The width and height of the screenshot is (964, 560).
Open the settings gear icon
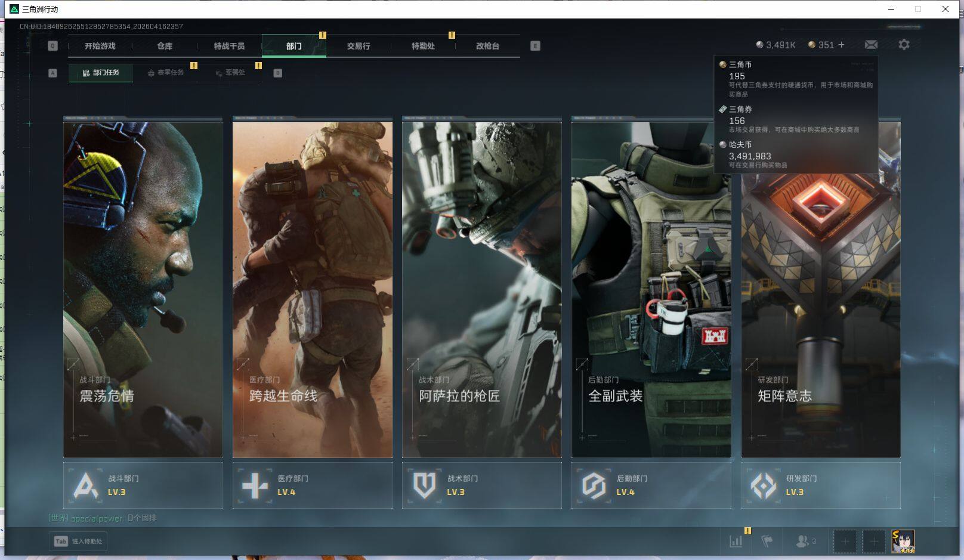[x=904, y=45]
